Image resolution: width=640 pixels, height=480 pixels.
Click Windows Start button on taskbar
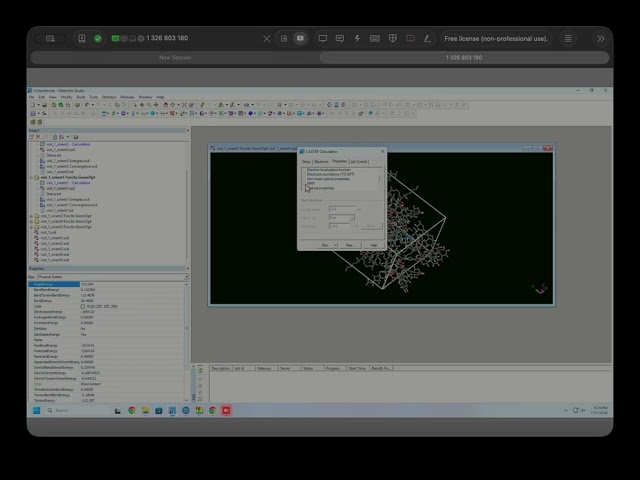coord(37,410)
